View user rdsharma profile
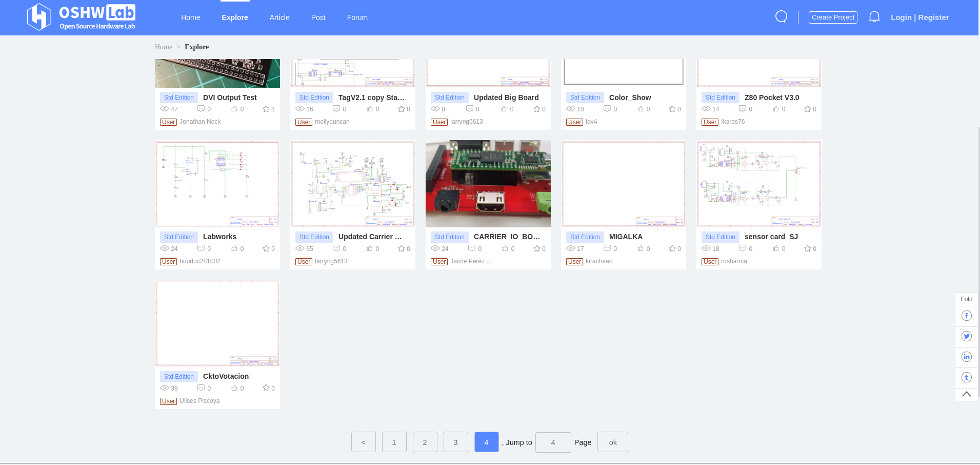This screenshot has height=465, width=980. [x=734, y=261]
